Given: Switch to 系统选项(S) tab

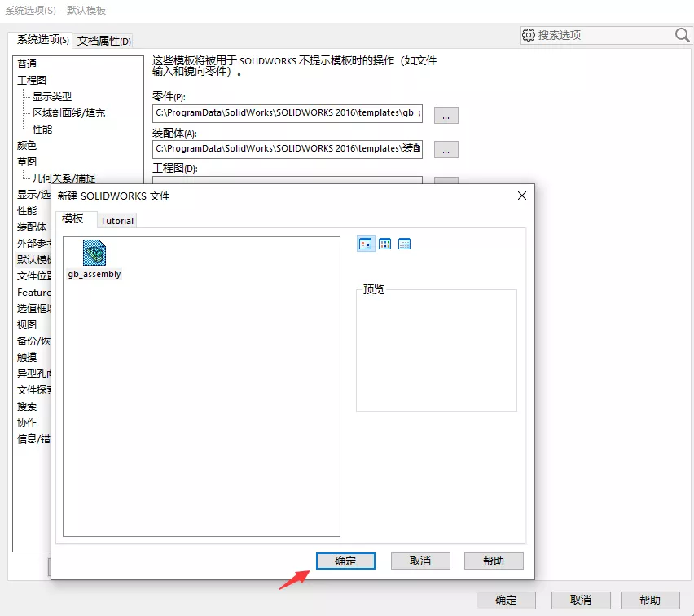Looking at the screenshot, I should pyautogui.click(x=42, y=40).
